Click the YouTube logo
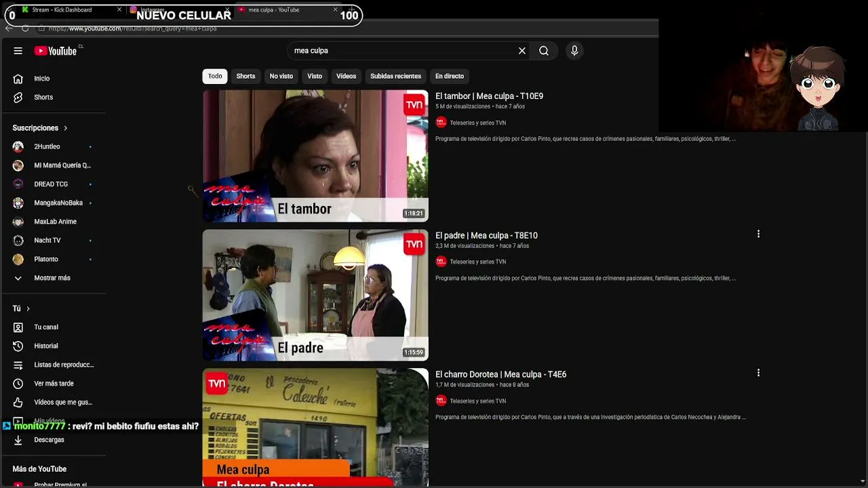This screenshot has width=868, height=488. tap(56, 51)
